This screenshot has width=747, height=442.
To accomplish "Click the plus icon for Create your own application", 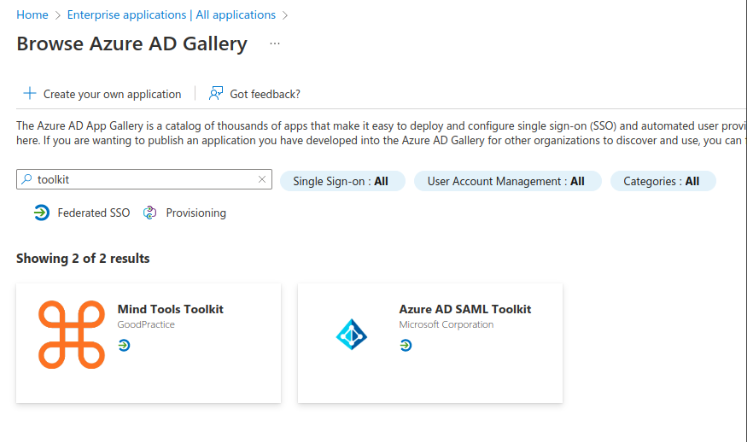I will coord(29,94).
